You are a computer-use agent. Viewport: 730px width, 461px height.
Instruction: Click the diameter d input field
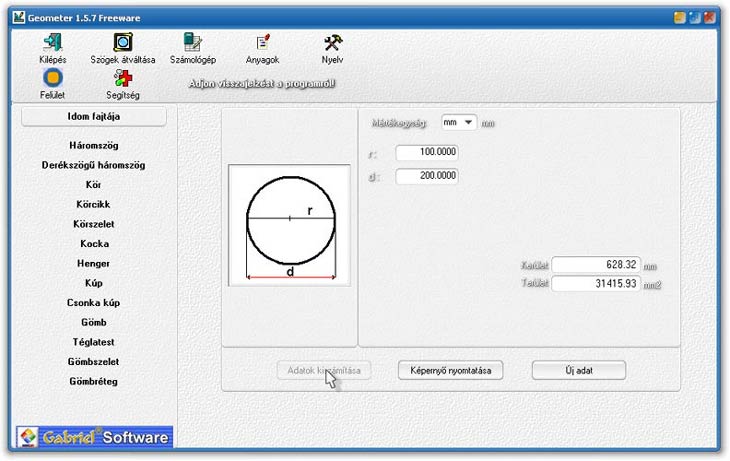(x=427, y=176)
